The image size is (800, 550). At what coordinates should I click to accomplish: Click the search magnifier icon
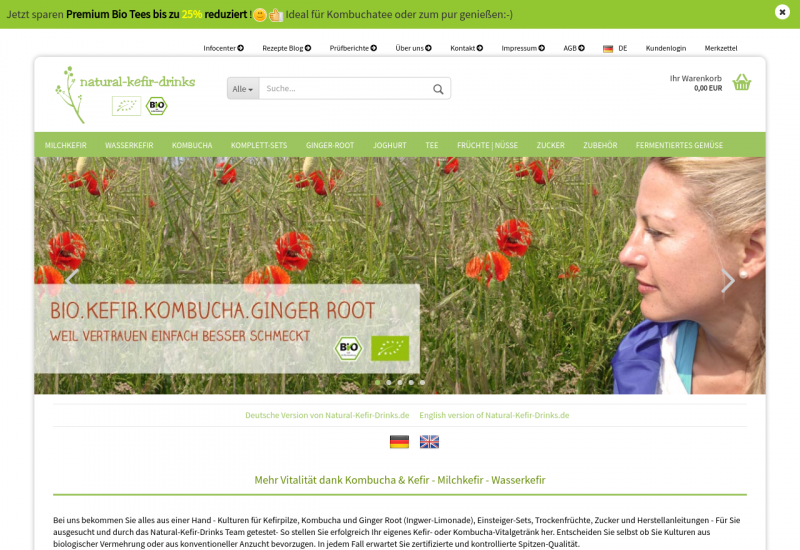pyautogui.click(x=438, y=89)
